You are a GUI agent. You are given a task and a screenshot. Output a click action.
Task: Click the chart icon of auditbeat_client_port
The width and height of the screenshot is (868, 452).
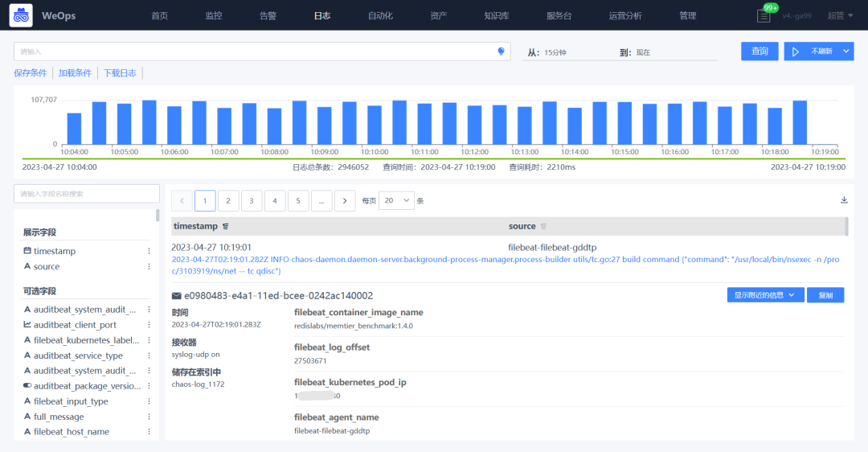27,325
